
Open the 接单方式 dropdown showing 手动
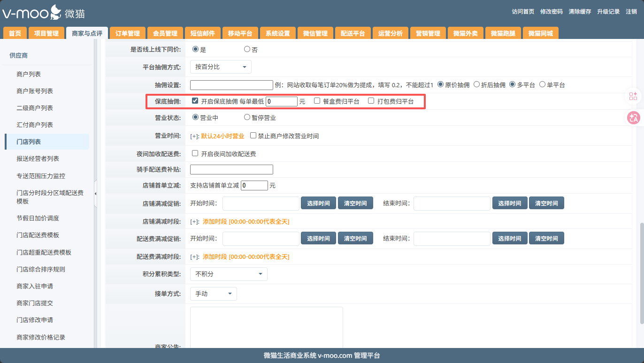[213, 294]
